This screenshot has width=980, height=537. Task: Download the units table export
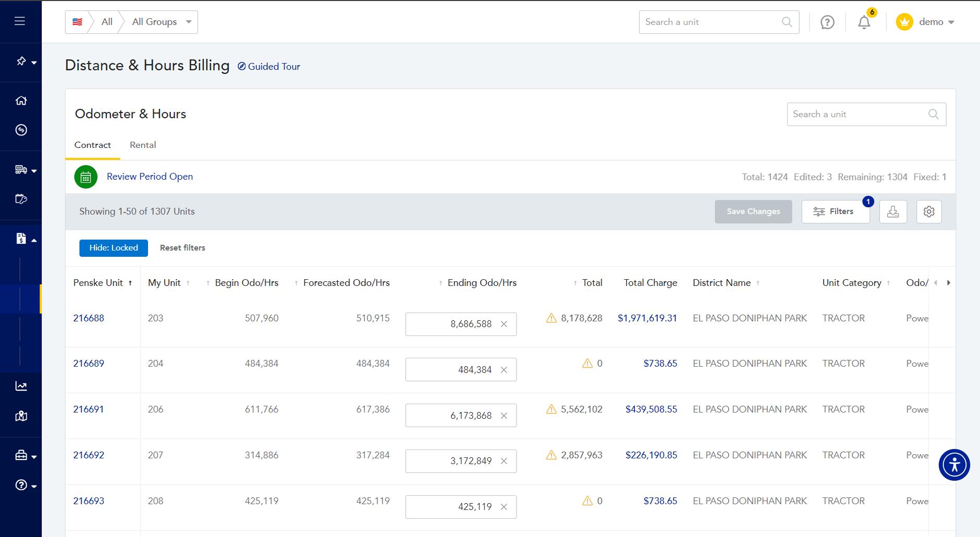click(893, 211)
